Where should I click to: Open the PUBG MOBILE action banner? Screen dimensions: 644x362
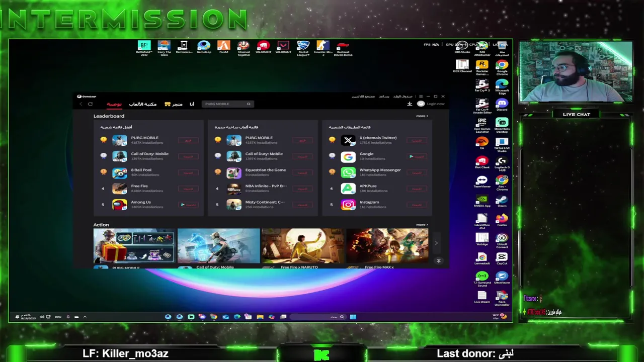[x=134, y=246]
